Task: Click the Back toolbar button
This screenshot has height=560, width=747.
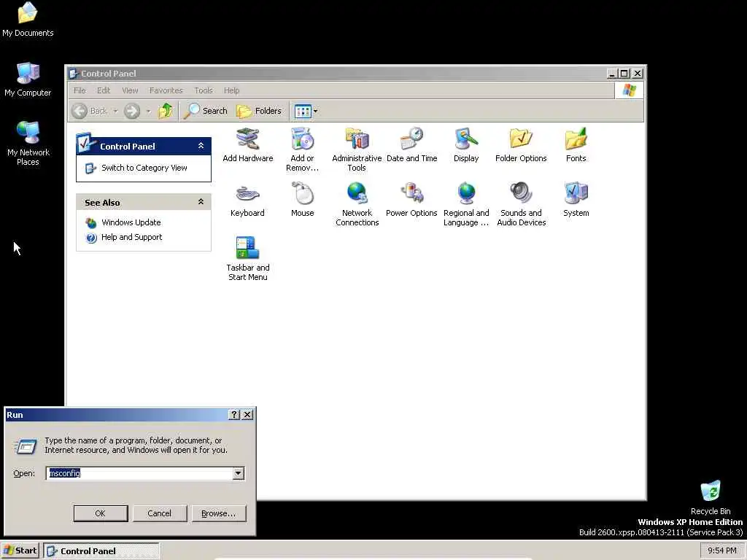Action: coord(90,111)
